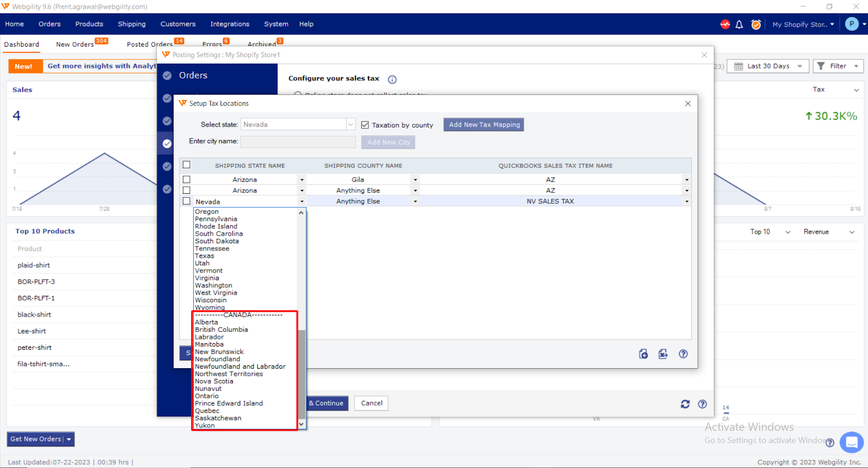The width and height of the screenshot is (868, 468).
Task: Open the Orders menu
Action: tap(49, 24)
